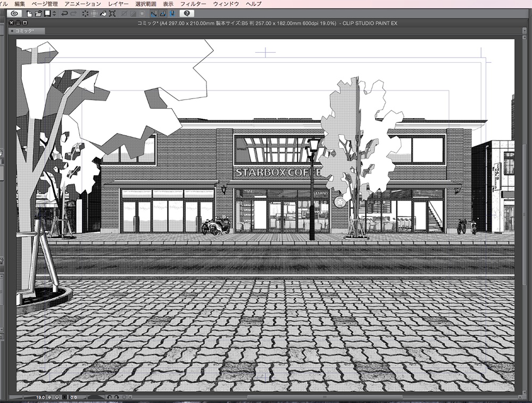Open the ウィンドウ menu
This screenshot has height=403, width=532.
[226, 4]
